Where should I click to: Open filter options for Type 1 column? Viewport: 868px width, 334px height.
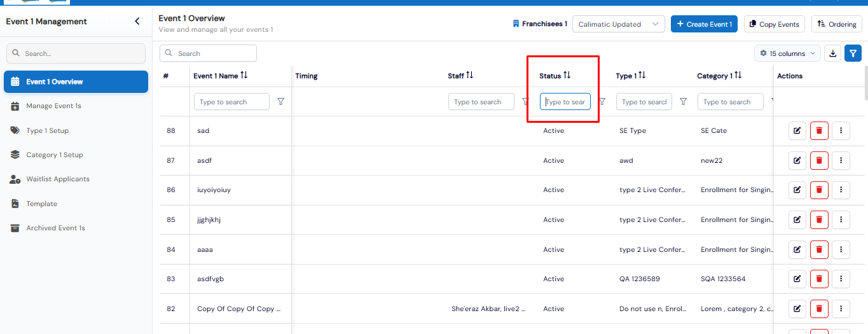pyautogui.click(x=683, y=102)
